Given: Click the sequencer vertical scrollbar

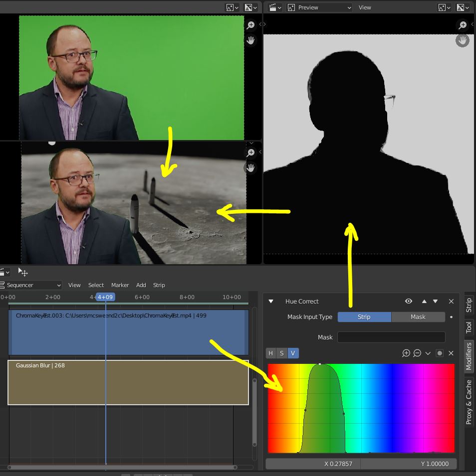Looking at the screenshot, I should (x=255, y=413).
